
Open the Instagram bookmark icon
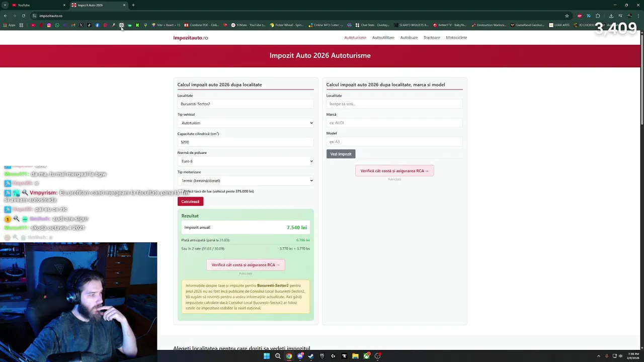(x=49, y=25)
